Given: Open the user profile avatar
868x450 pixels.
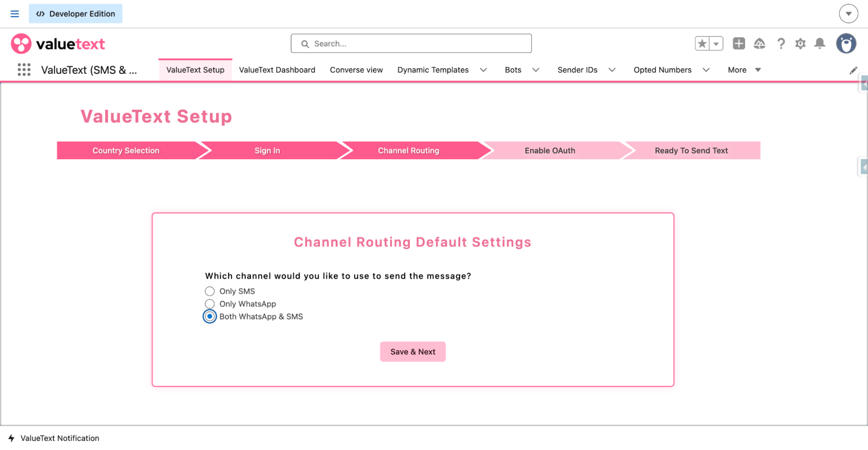Looking at the screenshot, I should 846,43.
